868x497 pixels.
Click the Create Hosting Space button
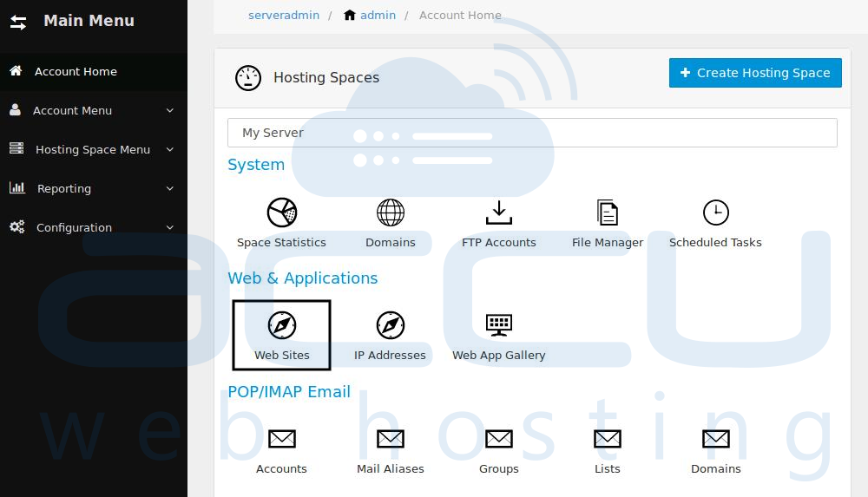(755, 73)
